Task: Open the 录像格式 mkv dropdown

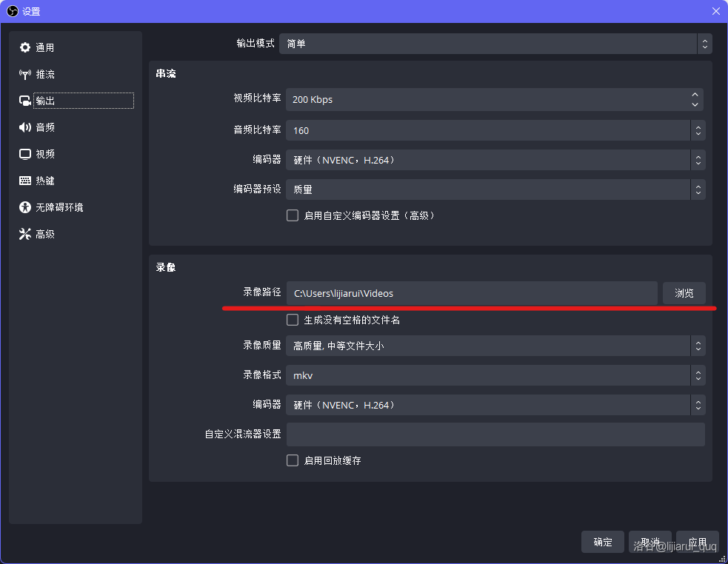Action: point(495,375)
